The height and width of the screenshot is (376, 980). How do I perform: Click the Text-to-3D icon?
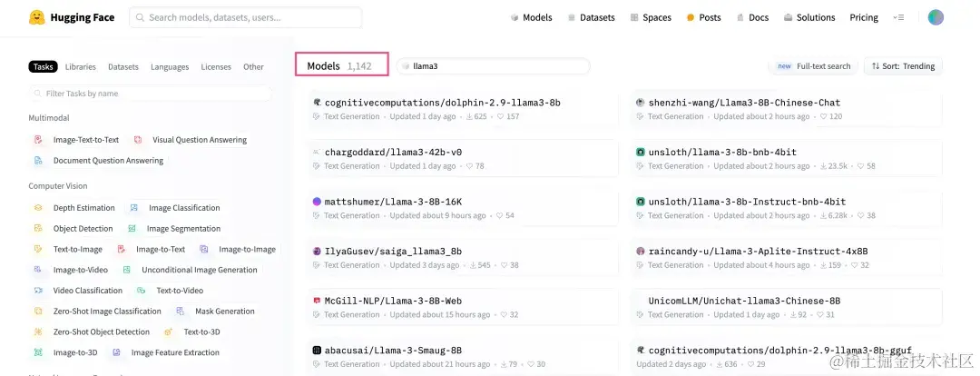pyautogui.click(x=168, y=331)
